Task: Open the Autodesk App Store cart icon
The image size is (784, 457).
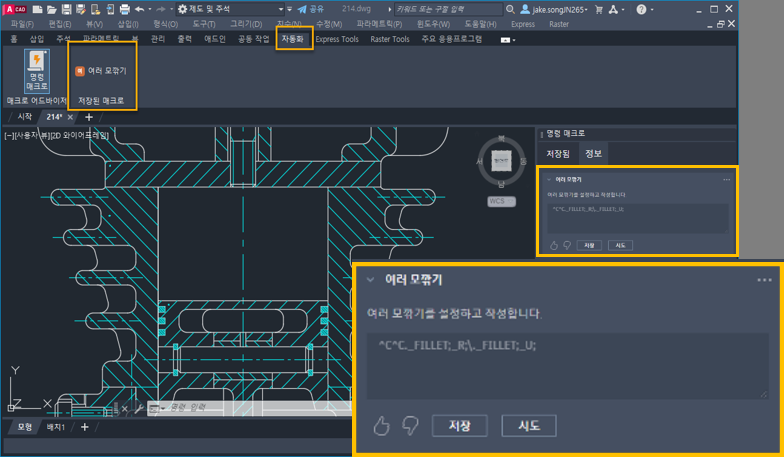Action: click(598, 9)
